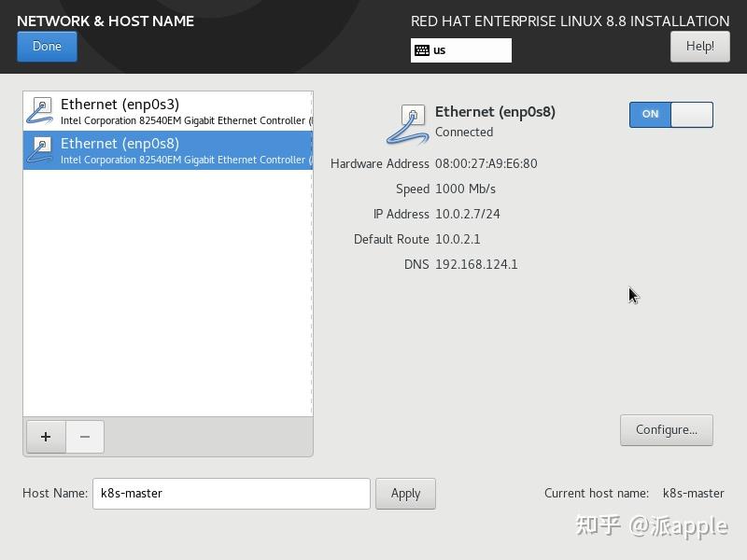The height and width of the screenshot is (560, 747).
Task: Select the Ethernet (enp0s8) interface entry
Action: [168, 150]
